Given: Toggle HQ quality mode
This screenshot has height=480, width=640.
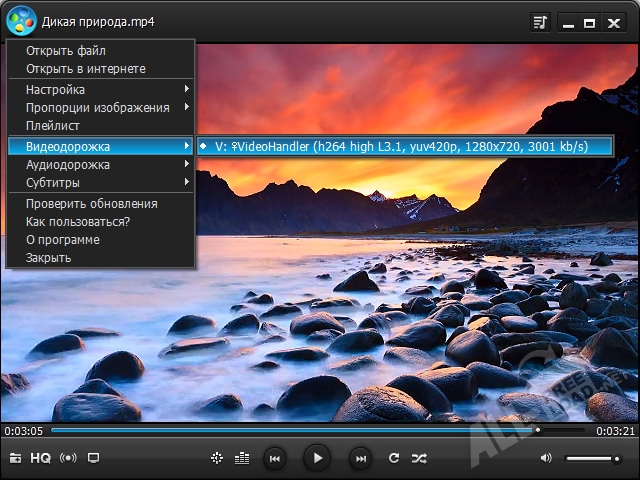Looking at the screenshot, I should pyautogui.click(x=40, y=458).
